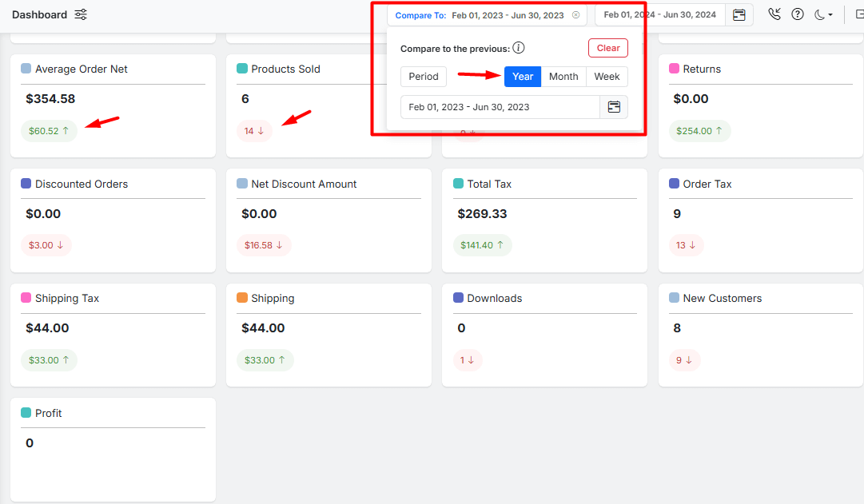Click the phone call support icon
Image resolution: width=864 pixels, height=504 pixels.
(774, 14)
